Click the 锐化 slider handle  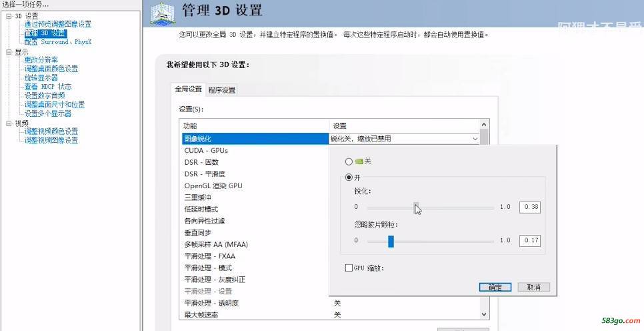[416, 208]
